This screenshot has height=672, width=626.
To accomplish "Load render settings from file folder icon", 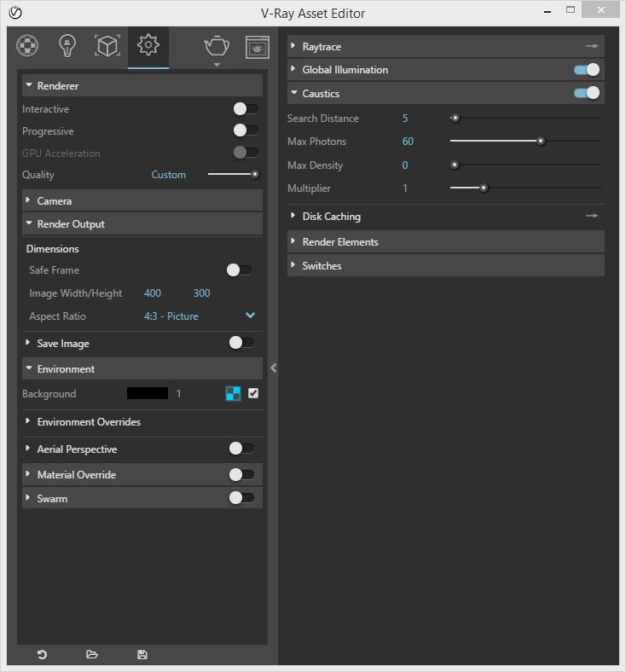I will coord(92,654).
